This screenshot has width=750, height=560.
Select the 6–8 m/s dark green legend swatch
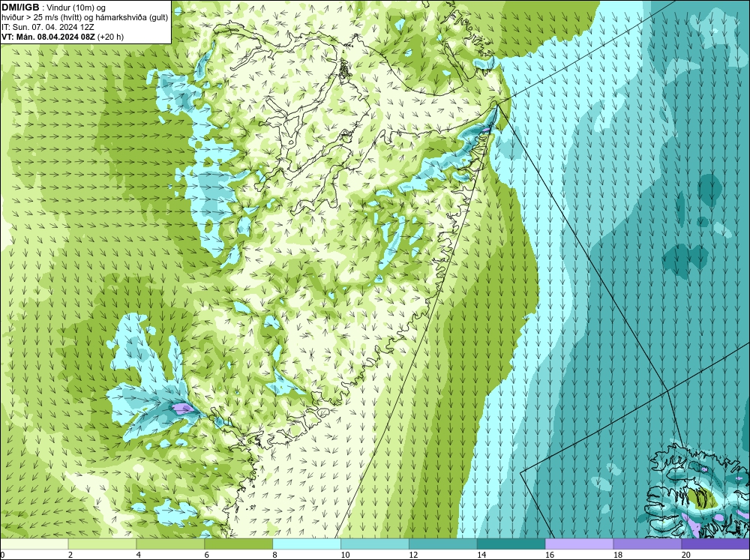238,544
